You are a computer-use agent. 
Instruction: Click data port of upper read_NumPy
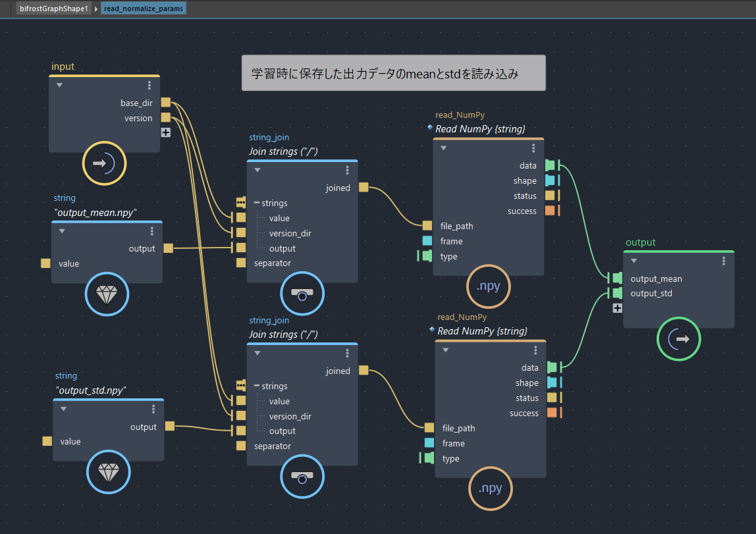pyautogui.click(x=550, y=165)
